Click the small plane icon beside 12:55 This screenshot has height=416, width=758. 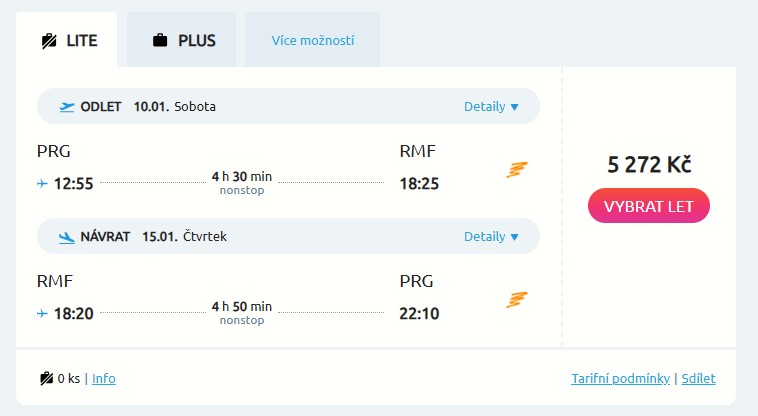click(42, 184)
